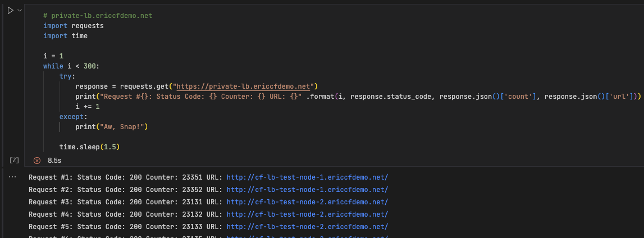Place cursor on time.sleep(1.5) line
The image size is (644, 238).
[90, 147]
